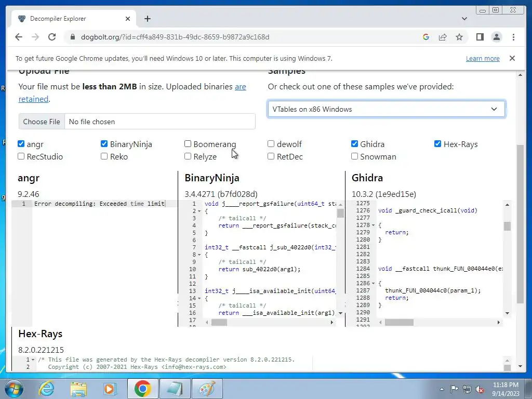Click Ghidra version '10.3.2 (1e9ed15e)'

pyautogui.click(x=384, y=194)
